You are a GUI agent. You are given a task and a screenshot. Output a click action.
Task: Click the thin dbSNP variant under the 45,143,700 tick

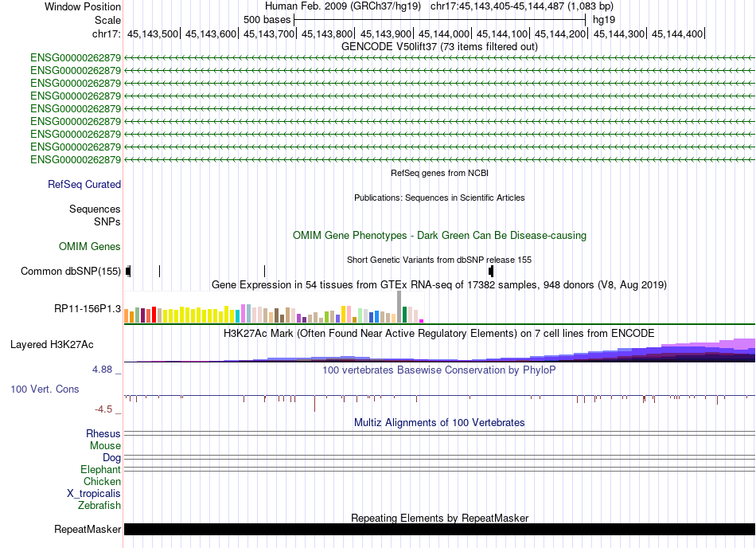(265, 271)
